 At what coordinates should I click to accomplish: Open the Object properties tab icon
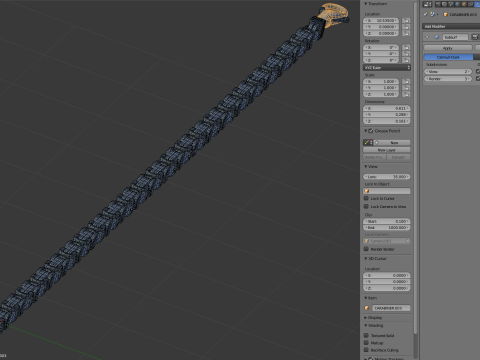(464, 4)
